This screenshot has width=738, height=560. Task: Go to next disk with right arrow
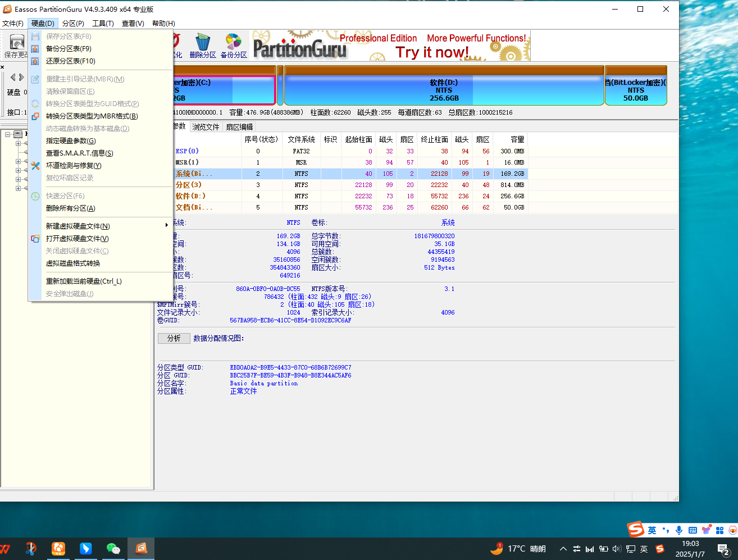pyautogui.click(x=21, y=78)
